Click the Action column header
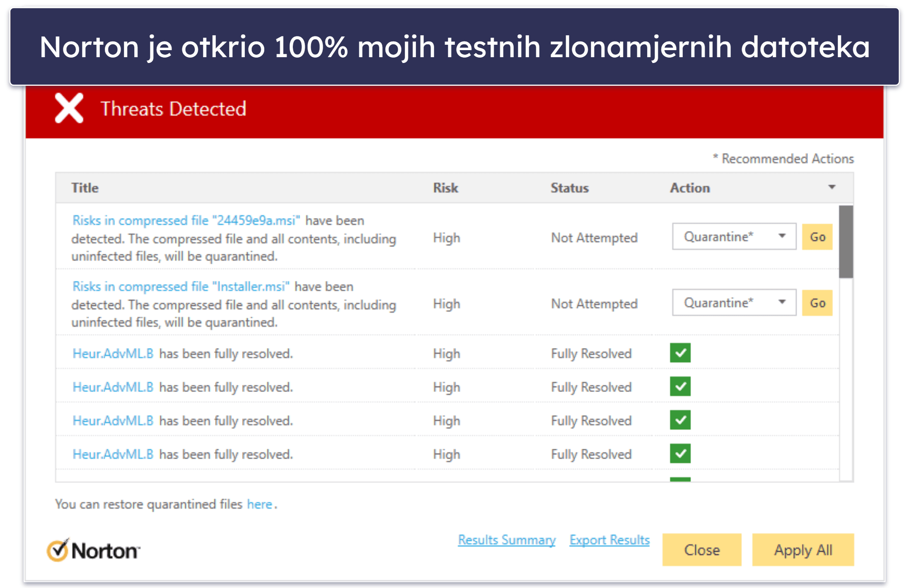This screenshot has width=909, height=588. tap(690, 188)
